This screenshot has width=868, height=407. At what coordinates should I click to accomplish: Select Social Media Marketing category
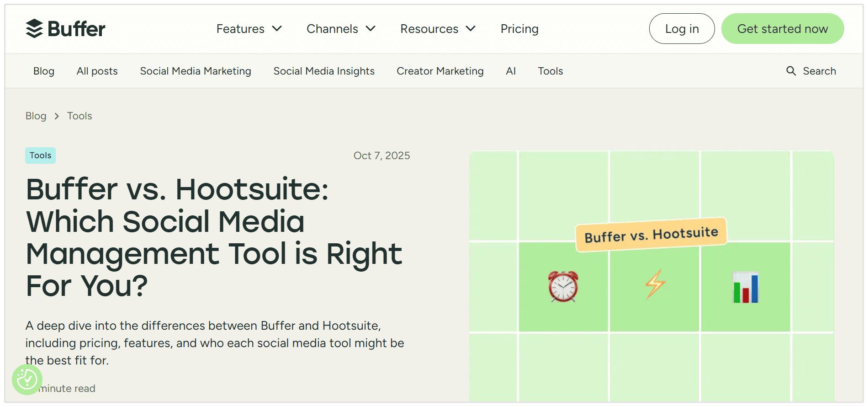[196, 71]
